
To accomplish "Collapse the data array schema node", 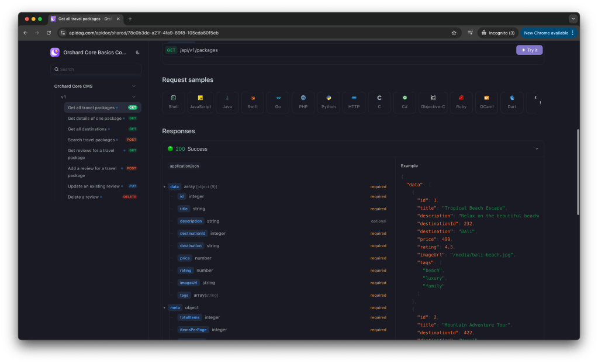I will 165,187.
